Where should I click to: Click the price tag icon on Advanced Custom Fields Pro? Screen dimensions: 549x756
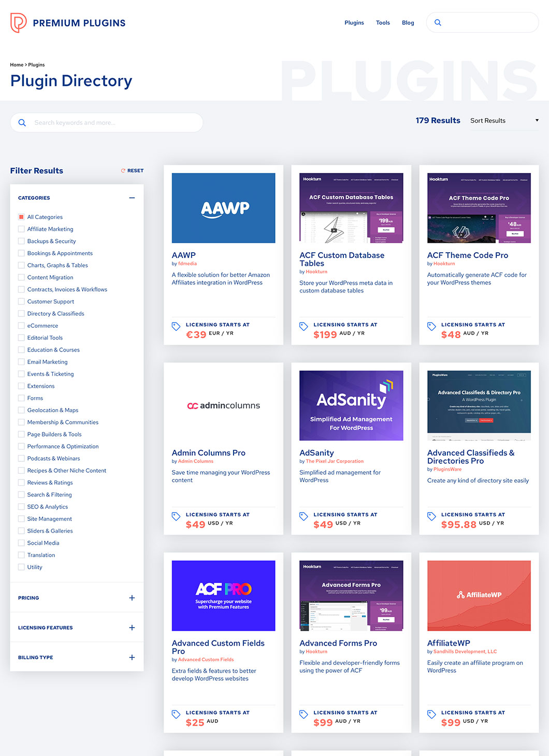(x=176, y=714)
